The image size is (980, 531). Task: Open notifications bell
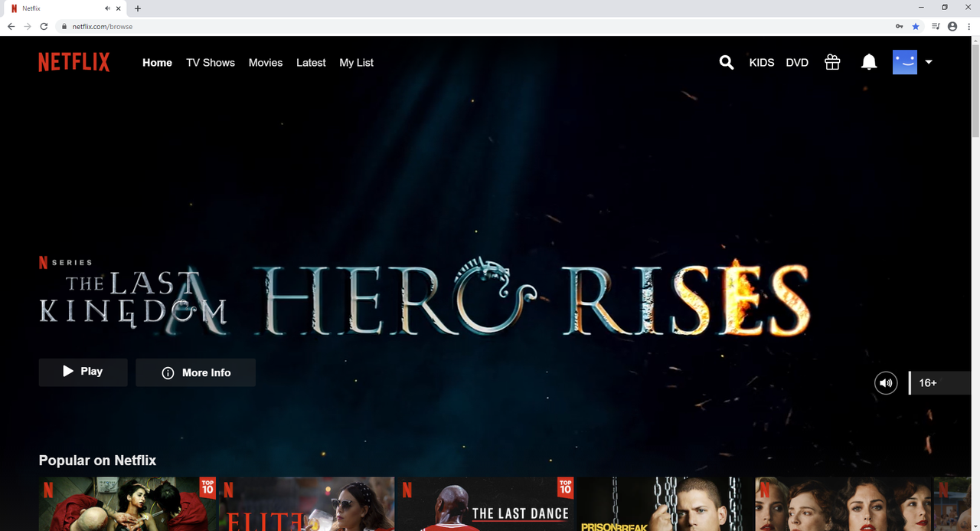pos(869,63)
